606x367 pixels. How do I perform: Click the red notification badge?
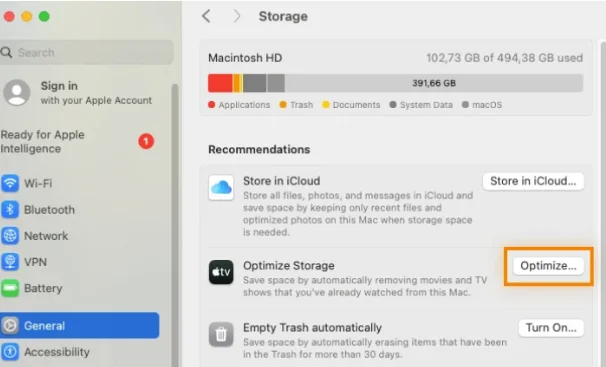(x=146, y=141)
